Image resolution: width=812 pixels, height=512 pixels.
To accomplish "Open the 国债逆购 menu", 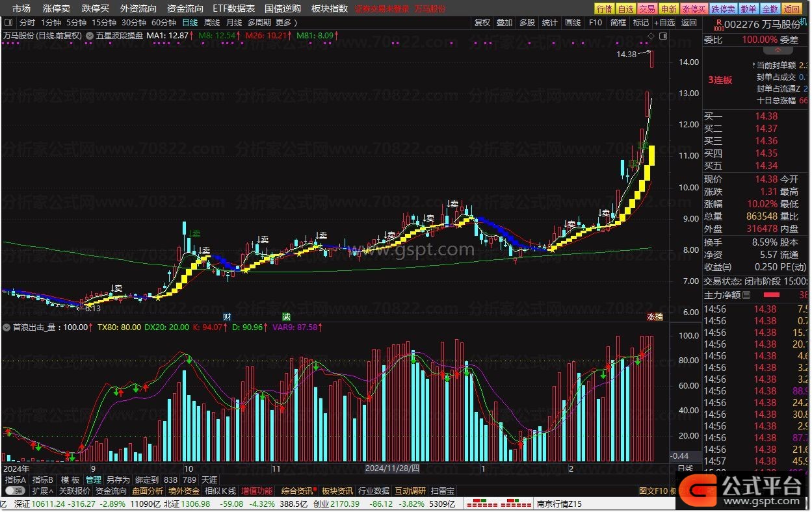I will 283,8.
